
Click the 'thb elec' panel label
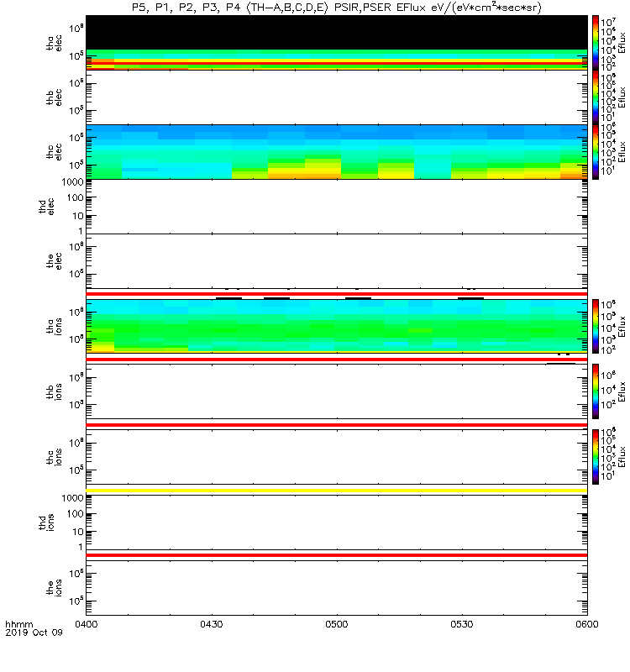click(54, 97)
